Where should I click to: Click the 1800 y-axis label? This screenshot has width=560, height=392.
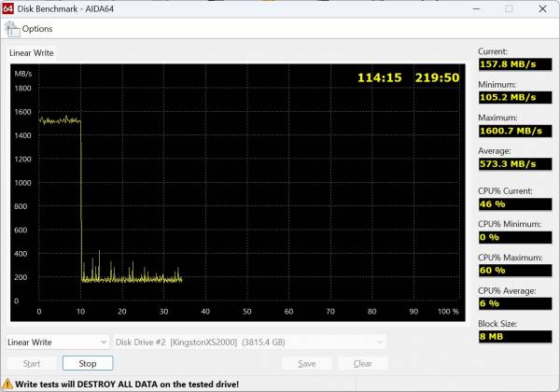coord(22,88)
